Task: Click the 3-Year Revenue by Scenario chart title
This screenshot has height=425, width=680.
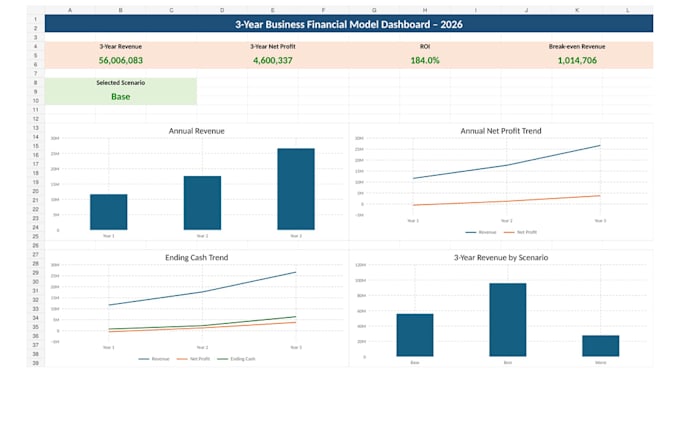Action: point(501,257)
